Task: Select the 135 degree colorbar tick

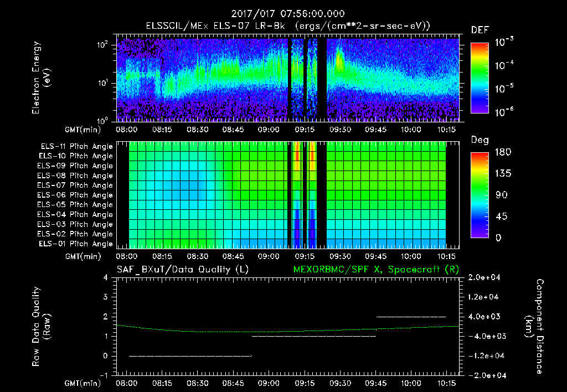Action: tap(503, 173)
